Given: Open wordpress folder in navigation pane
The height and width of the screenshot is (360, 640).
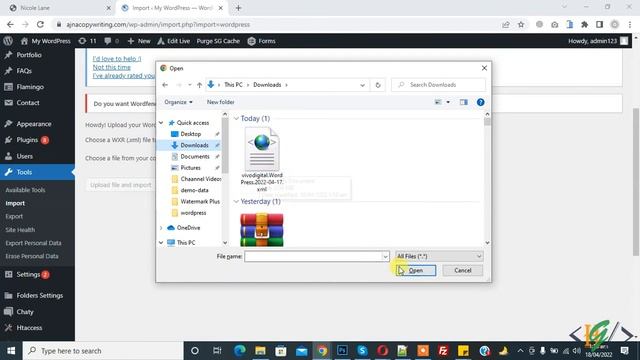Looking at the screenshot, I should click(193, 213).
